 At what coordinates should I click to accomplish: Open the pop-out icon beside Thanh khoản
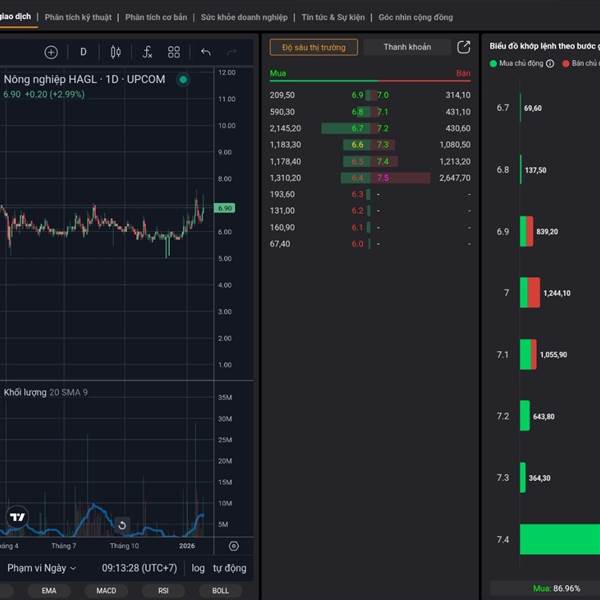tap(463, 47)
